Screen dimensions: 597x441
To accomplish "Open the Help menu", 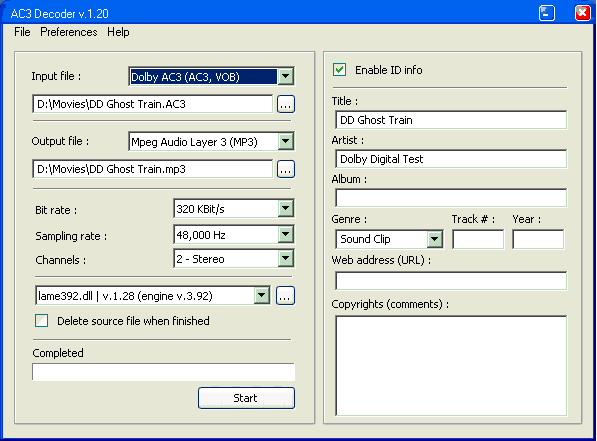I will (x=118, y=32).
